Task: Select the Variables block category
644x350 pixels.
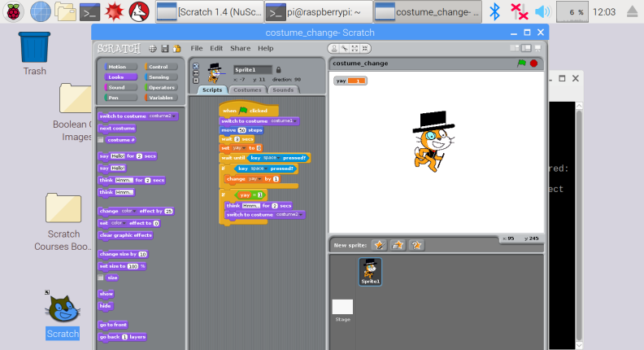Action: 161,98
